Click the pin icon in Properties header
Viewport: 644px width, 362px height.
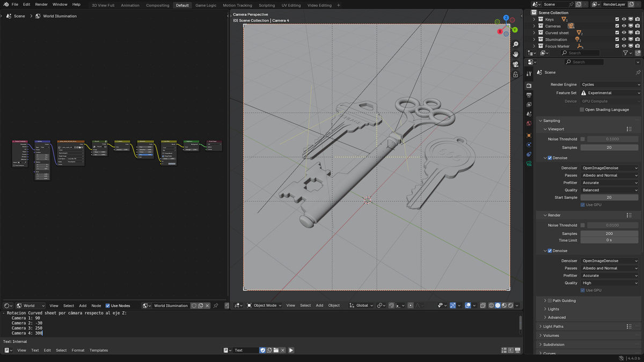(x=638, y=72)
